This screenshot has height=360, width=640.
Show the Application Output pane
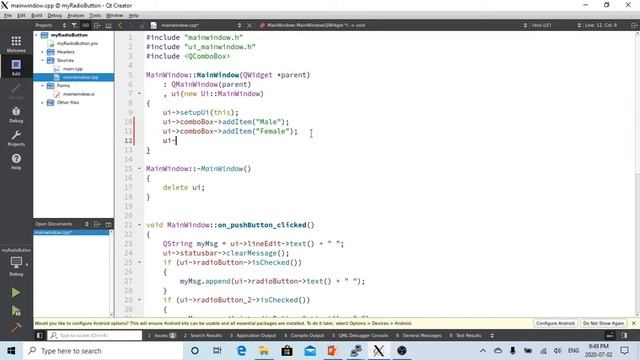point(253,336)
